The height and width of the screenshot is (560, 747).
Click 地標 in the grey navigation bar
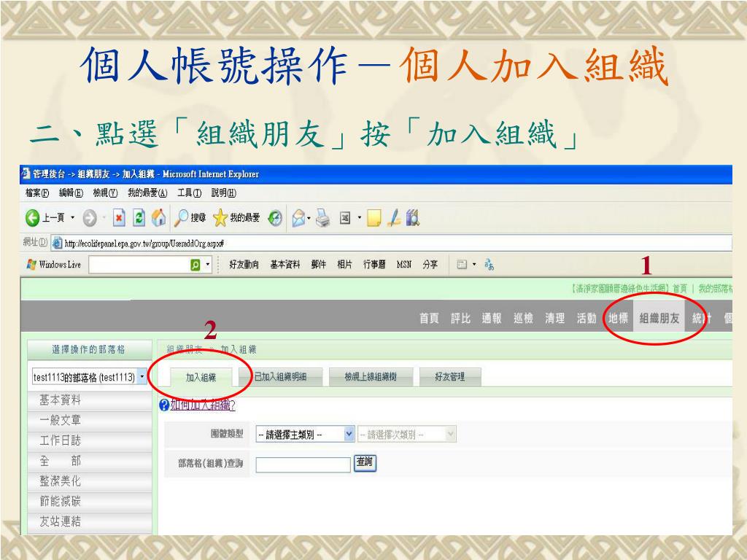point(619,318)
